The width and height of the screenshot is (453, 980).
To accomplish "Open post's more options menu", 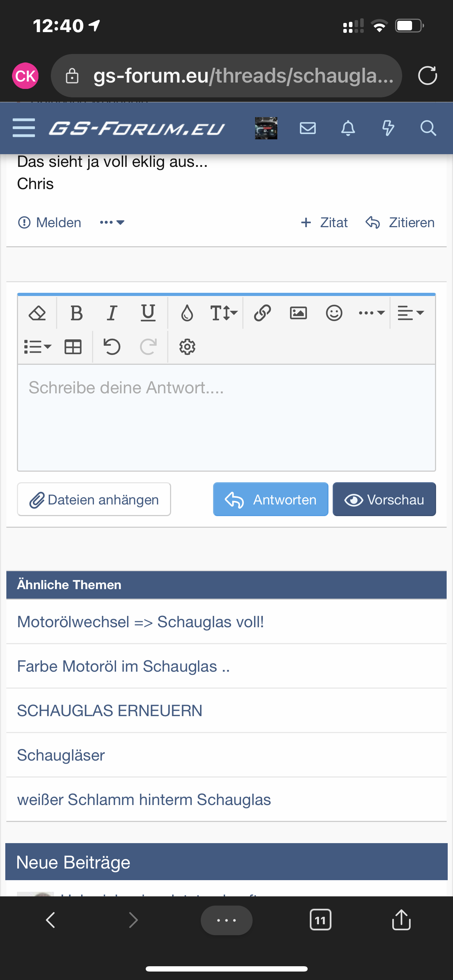I will [x=112, y=223].
